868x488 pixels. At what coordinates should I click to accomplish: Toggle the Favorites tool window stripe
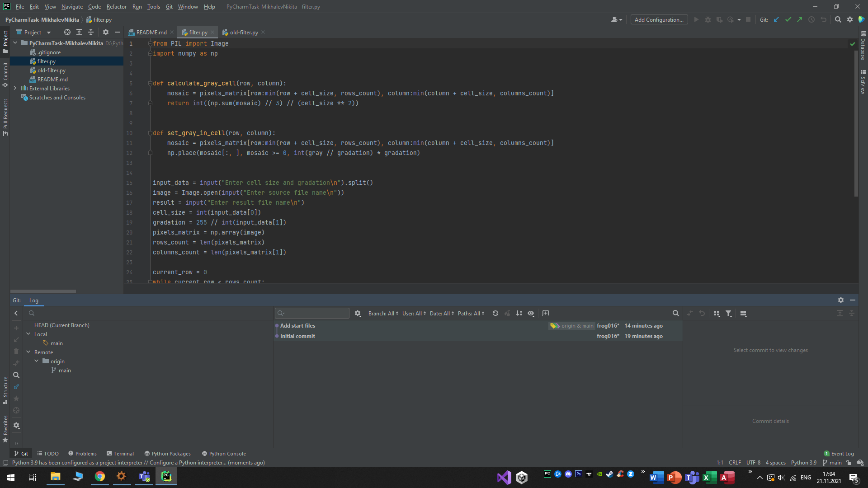tap(5, 429)
